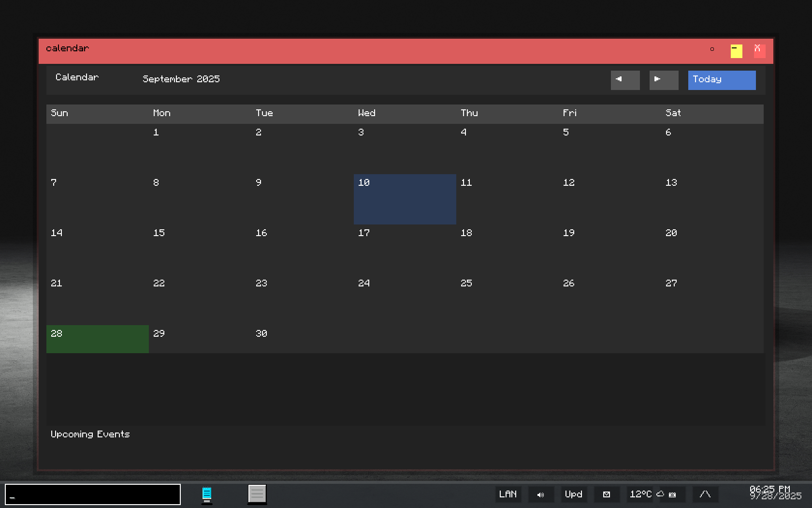Open the mail envelope tray icon
This screenshot has width=812, height=508.
pos(607,494)
